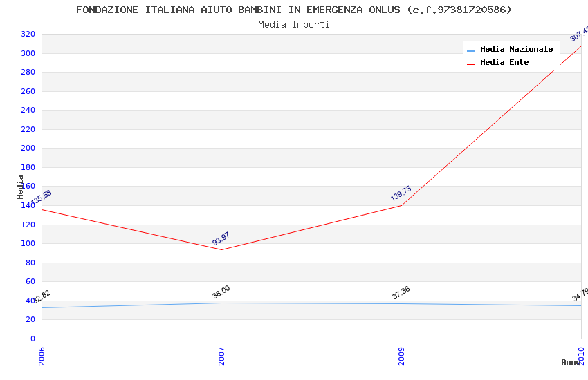Select the 135.58 data label
Viewport: 588px width, 380px height.
pyautogui.click(x=41, y=198)
